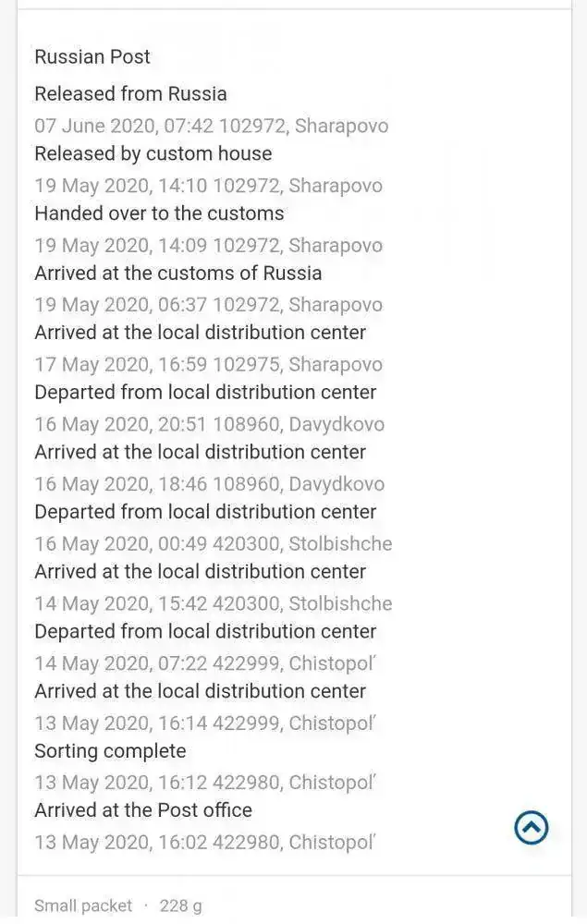Viewport: 587px width, 924px height.
Task: Click Arrived at the Post office status
Action: coord(143,810)
